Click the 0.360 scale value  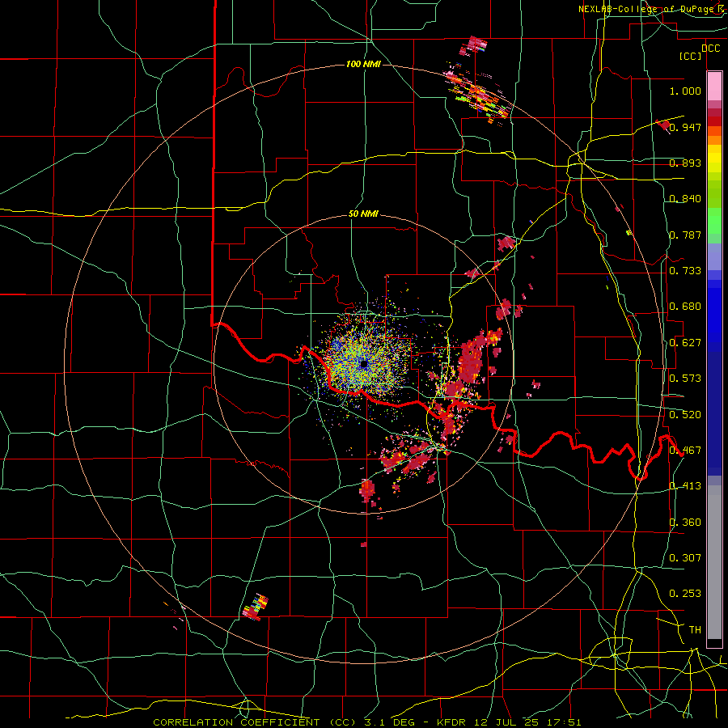click(x=685, y=523)
